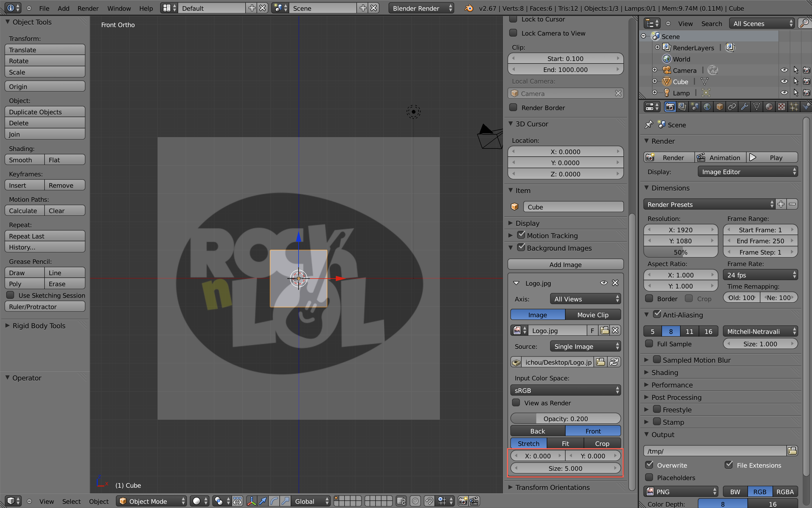Toggle proportional editing circle icon
The image size is (812, 508).
pyautogui.click(x=415, y=501)
